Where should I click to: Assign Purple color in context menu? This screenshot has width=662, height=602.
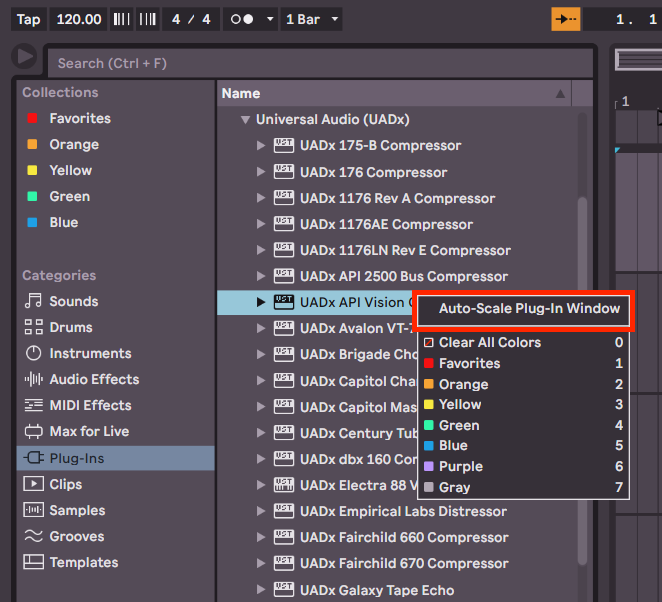[524, 466]
